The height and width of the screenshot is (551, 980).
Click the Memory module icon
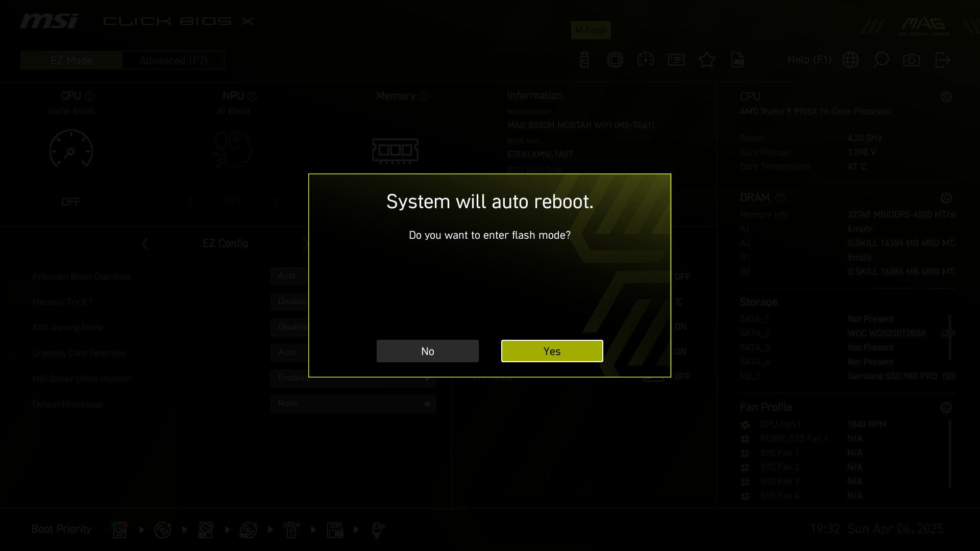point(396,151)
